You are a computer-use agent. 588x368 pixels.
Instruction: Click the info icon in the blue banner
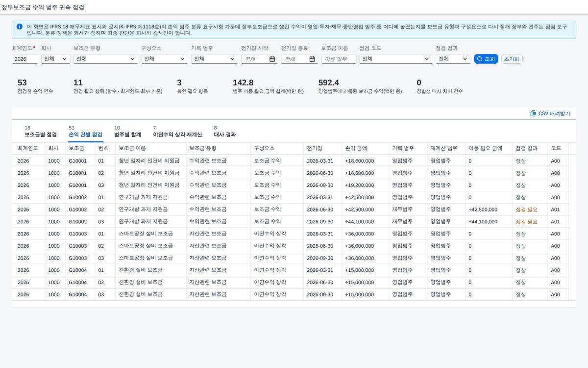point(19,27)
